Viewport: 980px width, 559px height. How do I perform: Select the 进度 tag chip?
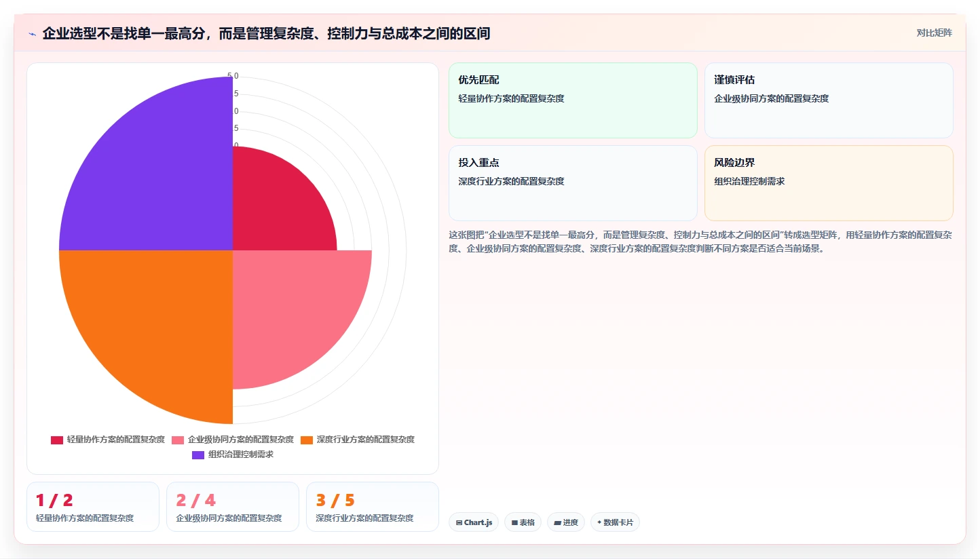pyautogui.click(x=565, y=522)
